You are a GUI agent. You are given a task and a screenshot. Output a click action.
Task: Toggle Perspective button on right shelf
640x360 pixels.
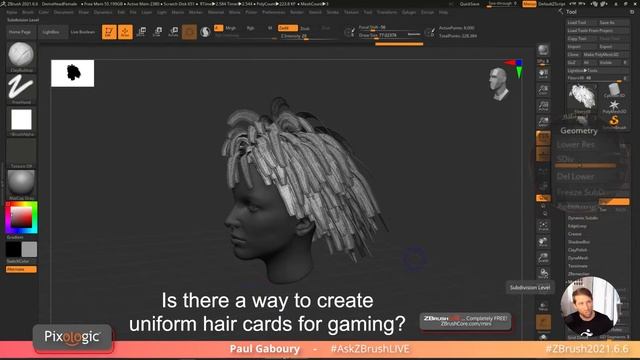pyautogui.click(x=543, y=138)
